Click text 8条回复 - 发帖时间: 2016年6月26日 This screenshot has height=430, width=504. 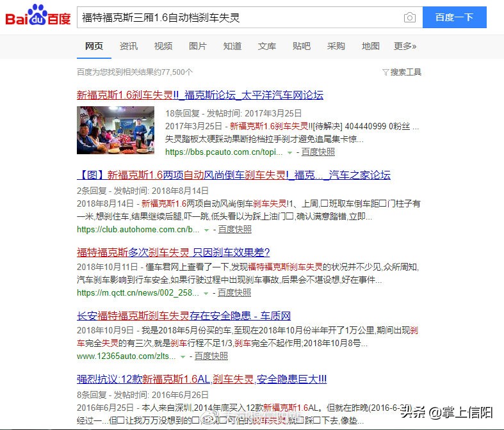click(x=143, y=395)
